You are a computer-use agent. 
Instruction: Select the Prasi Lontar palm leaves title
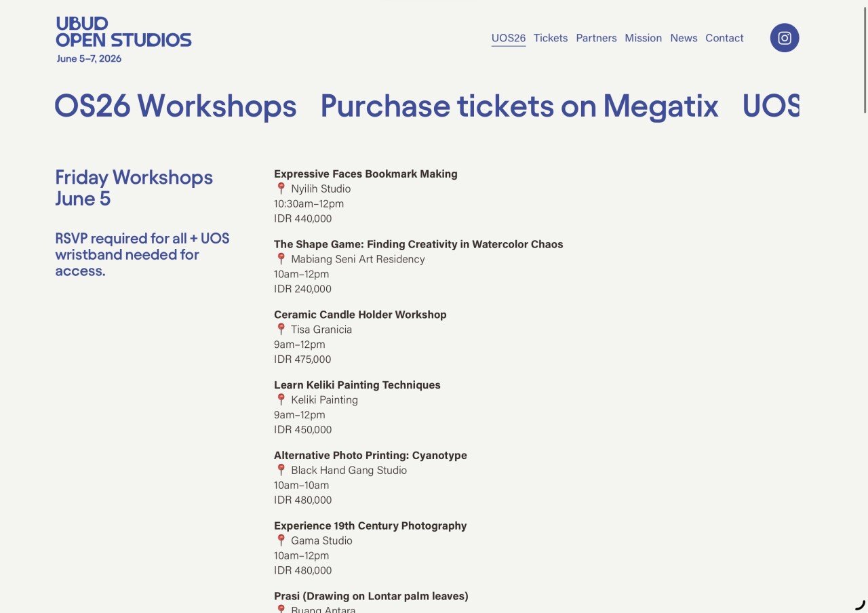[x=371, y=596]
